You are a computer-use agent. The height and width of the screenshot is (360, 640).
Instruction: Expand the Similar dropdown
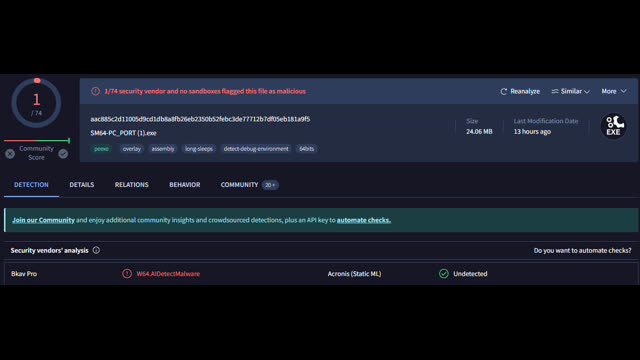pyautogui.click(x=571, y=91)
